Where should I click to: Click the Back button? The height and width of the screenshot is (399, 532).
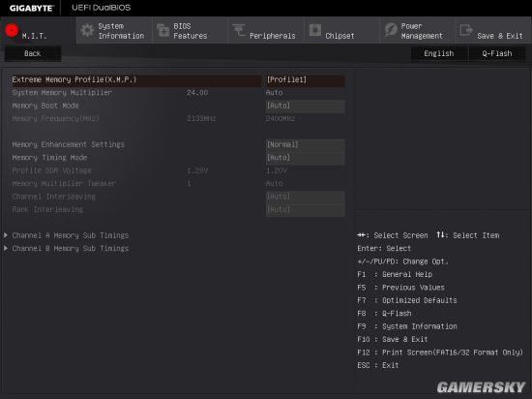click(x=33, y=53)
